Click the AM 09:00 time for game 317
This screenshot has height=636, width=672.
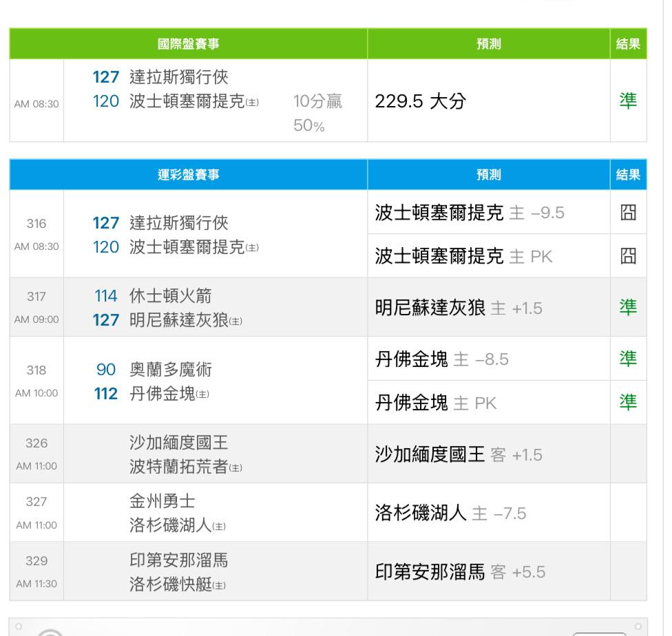pos(36,319)
